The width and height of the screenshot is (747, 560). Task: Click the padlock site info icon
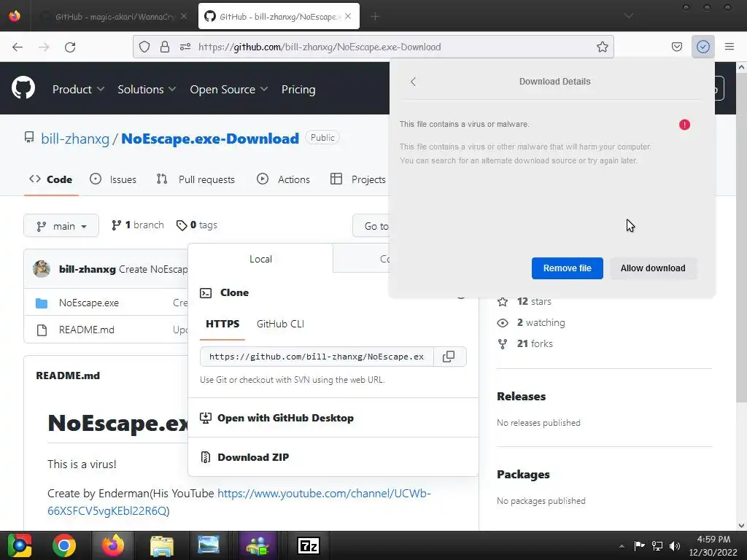point(165,47)
